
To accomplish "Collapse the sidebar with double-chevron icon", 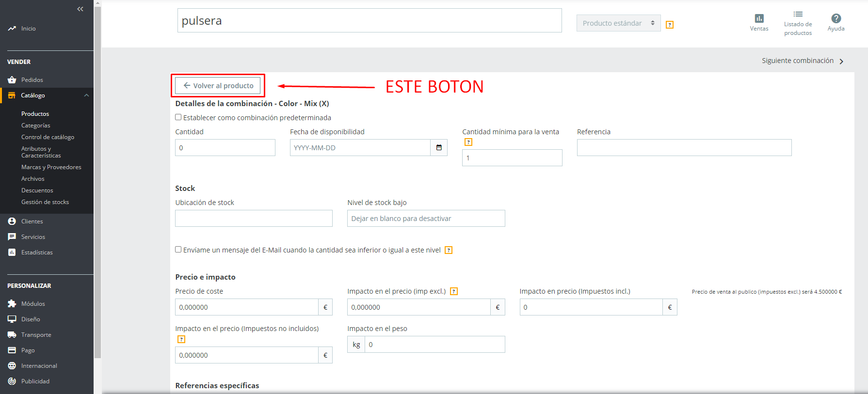I will tap(80, 9).
